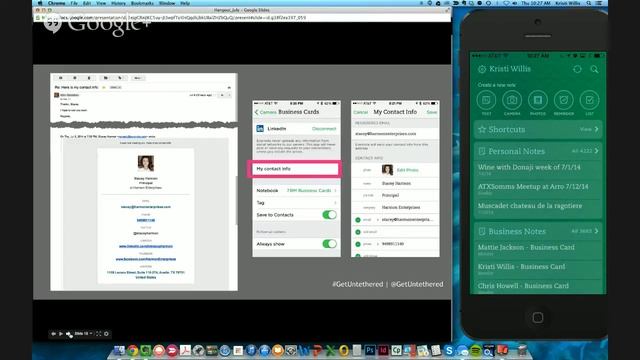
Task: Tap Cancel in My Contact Info
Action: [360, 112]
